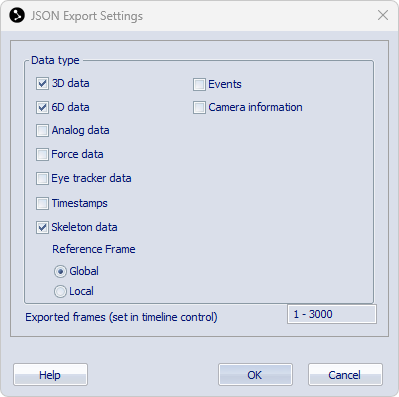399x397 pixels.
Task: Open Help for export settings
Action: [x=50, y=375]
